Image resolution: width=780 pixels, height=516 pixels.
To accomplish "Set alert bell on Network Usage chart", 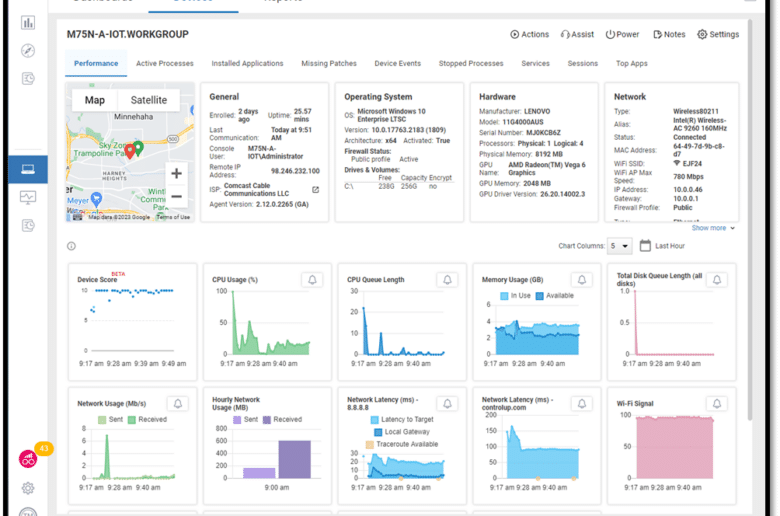I will pos(178,404).
